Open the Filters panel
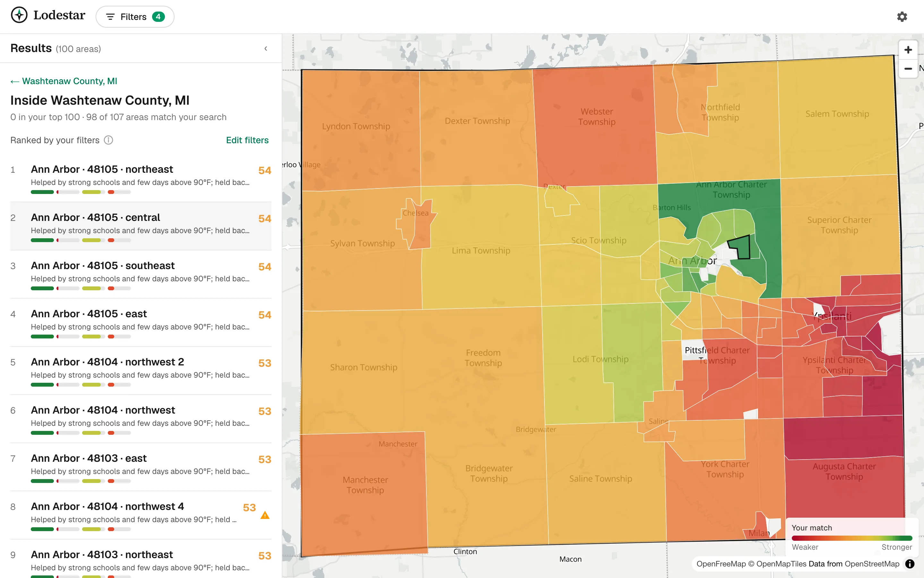 click(135, 17)
